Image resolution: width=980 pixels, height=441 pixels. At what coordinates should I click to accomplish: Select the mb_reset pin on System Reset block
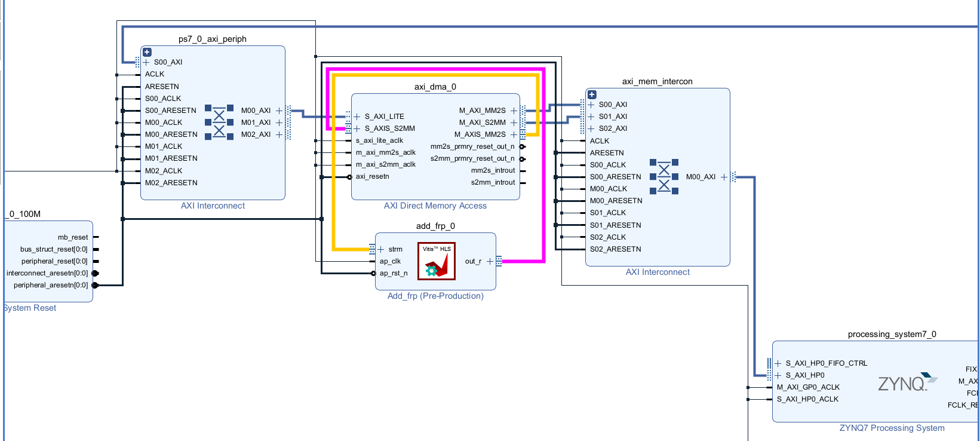pyautogui.click(x=73, y=237)
